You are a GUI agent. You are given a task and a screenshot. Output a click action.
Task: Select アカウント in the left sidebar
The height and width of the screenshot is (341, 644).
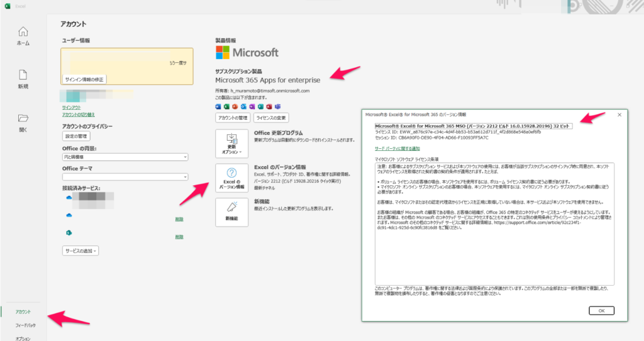[x=23, y=312]
